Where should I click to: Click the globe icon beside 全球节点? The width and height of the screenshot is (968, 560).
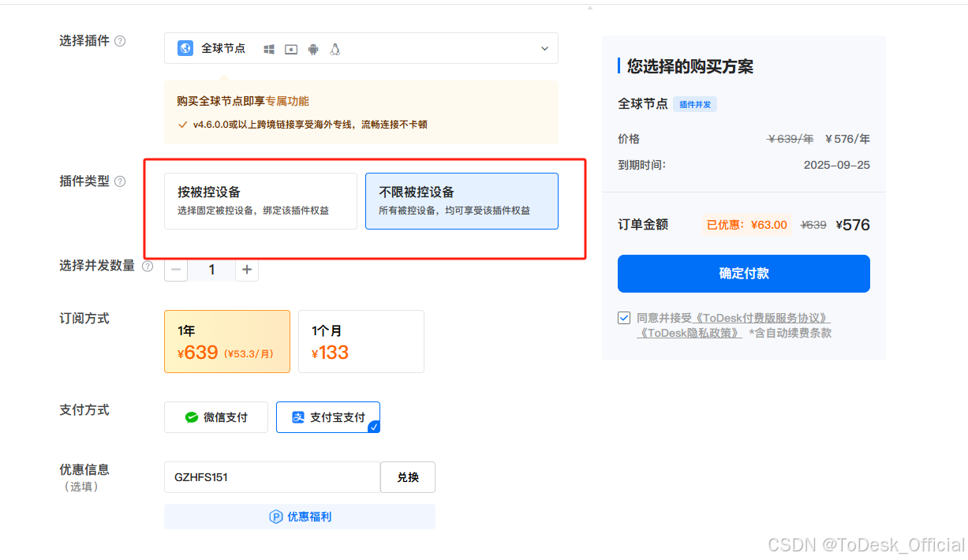click(185, 48)
